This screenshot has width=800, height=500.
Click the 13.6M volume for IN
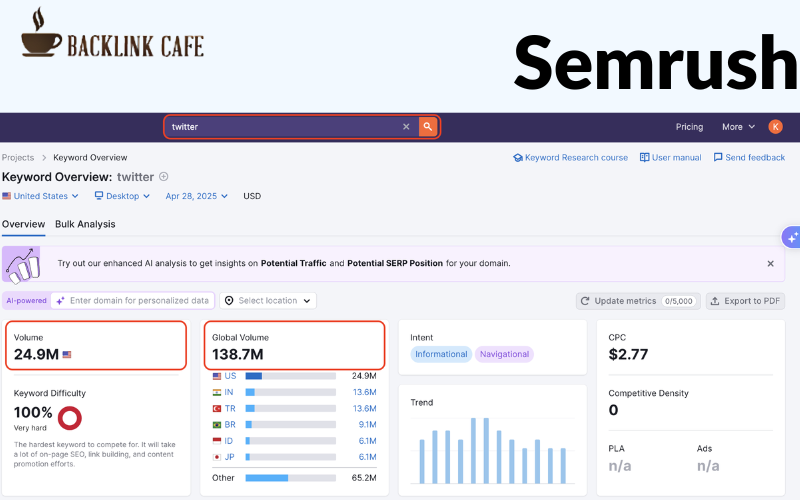tap(364, 392)
